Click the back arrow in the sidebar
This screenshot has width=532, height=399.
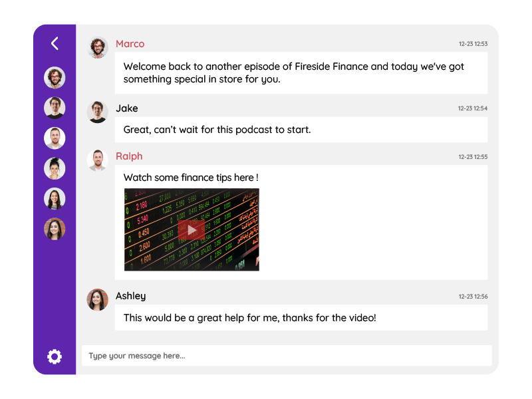click(x=55, y=44)
